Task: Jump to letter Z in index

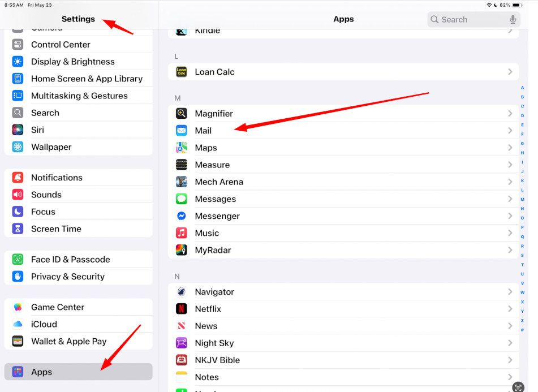Action: click(522, 320)
